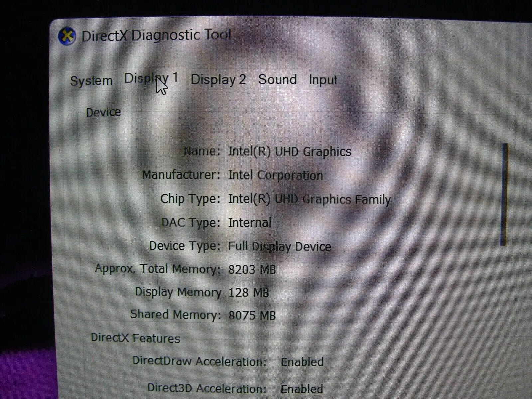This screenshot has width=532, height=399.
Task: Click the 'Display Memory' label
Action: 178,292
